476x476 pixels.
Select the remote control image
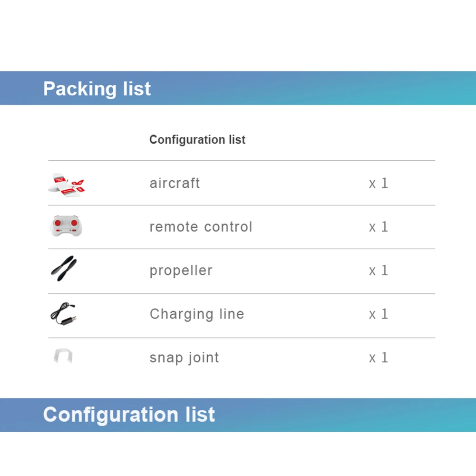tap(66, 226)
